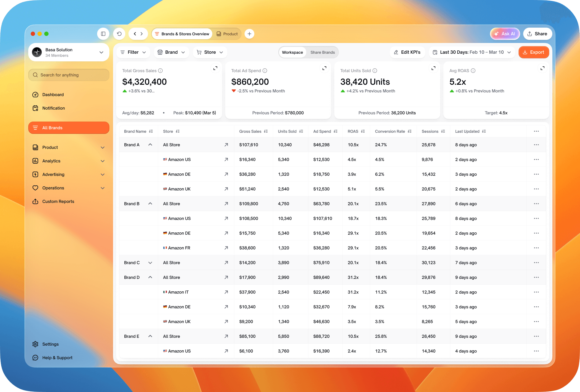Open the Filter dropdown
This screenshot has height=392, width=580.
tap(133, 52)
